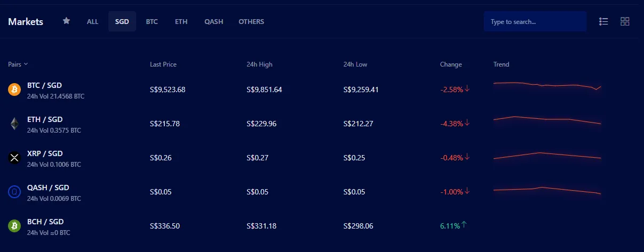The height and width of the screenshot is (252, 644).
Task: Click ETH row red down arrow
Action: (x=467, y=123)
